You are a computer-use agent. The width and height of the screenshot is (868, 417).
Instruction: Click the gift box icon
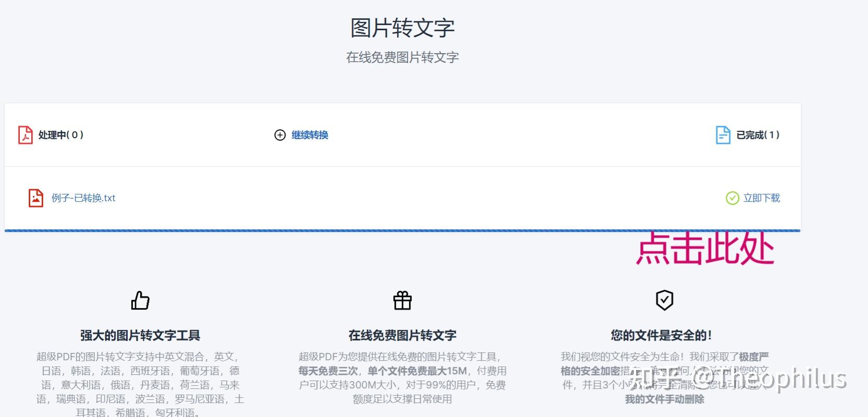[x=402, y=300]
